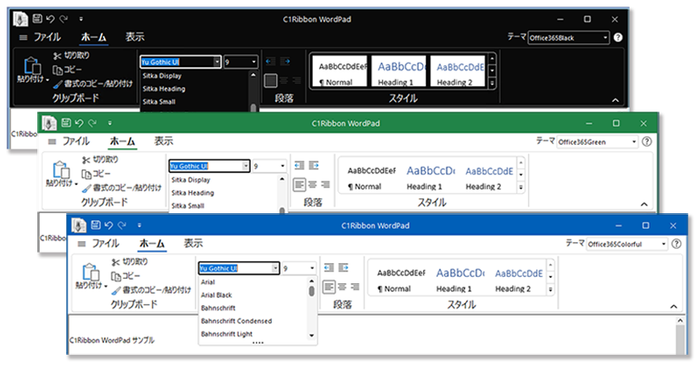Collapse the ribbon in the blue window

pyautogui.click(x=674, y=306)
